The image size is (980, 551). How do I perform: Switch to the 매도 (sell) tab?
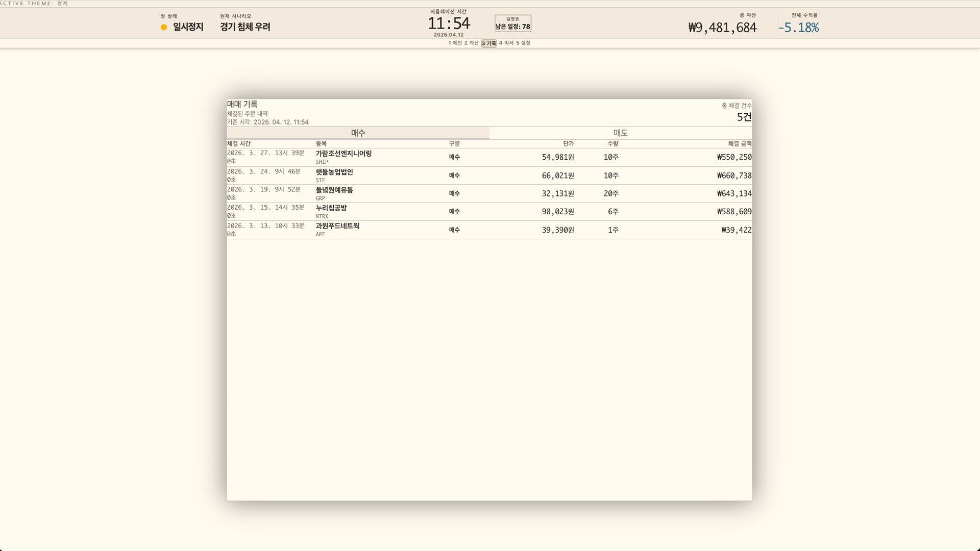pos(620,133)
